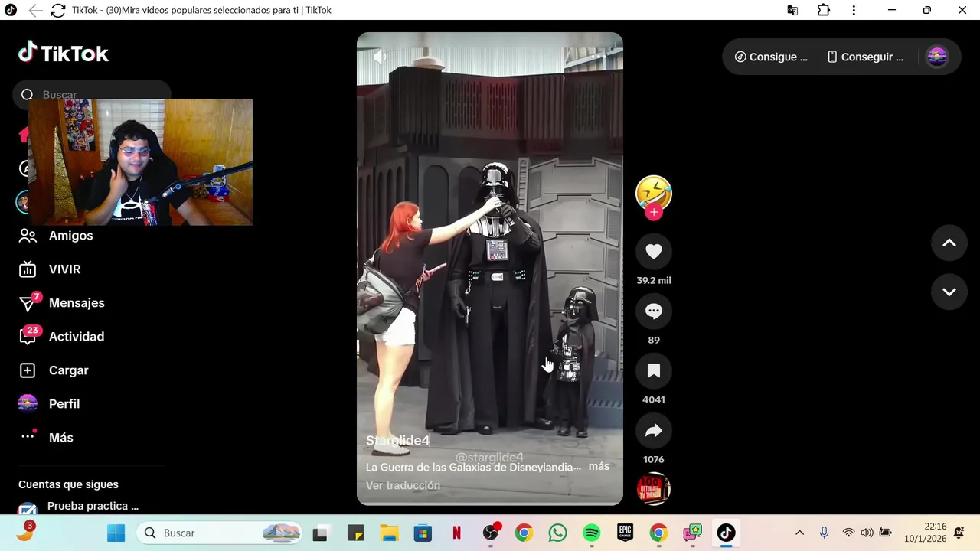980x551 pixels.
Task: Open comments with the speech bubble icon
Action: tap(654, 311)
